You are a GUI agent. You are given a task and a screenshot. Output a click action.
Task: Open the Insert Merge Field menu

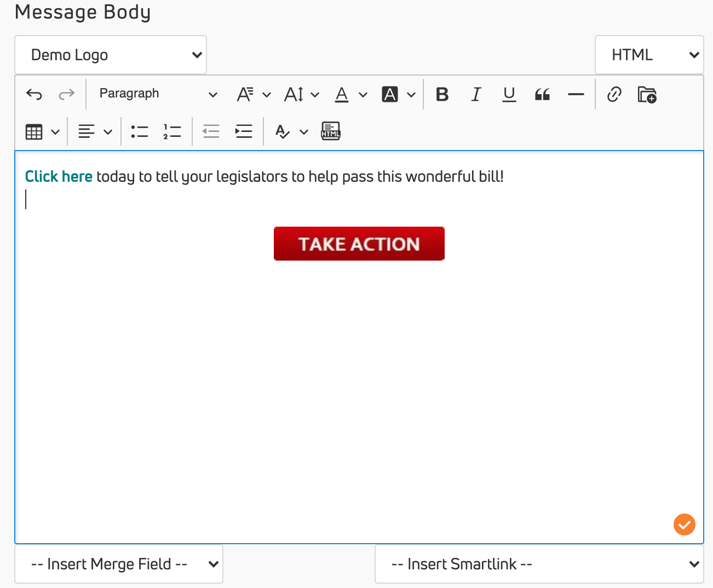119,564
